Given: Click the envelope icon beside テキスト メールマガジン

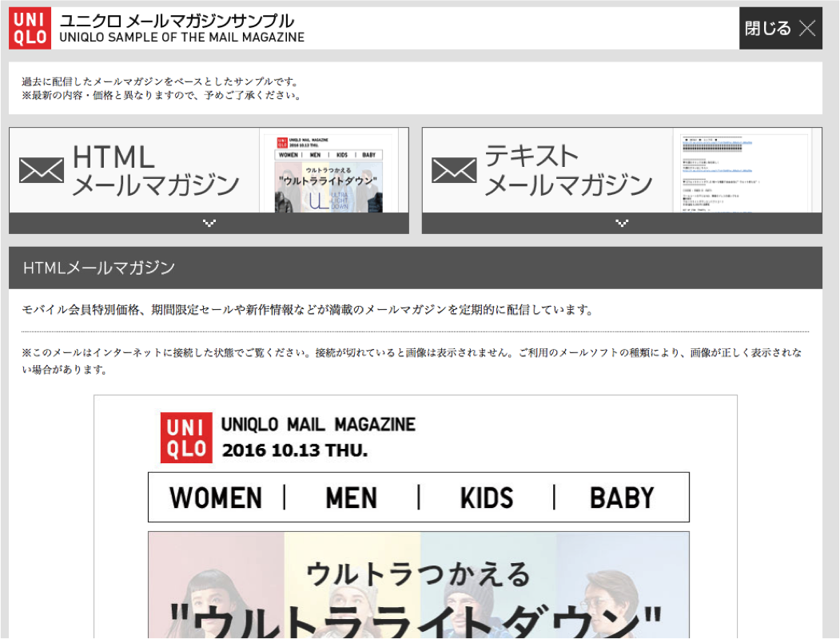Looking at the screenshot, I should tap(454, 170).
